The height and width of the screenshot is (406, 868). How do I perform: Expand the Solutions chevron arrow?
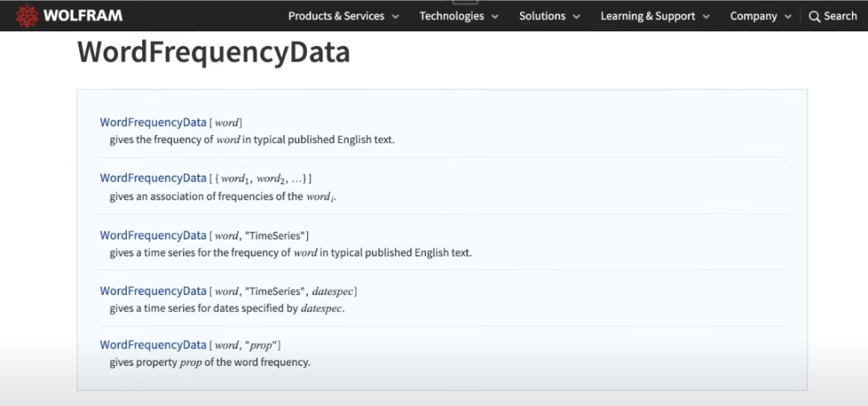pos(577,17)
